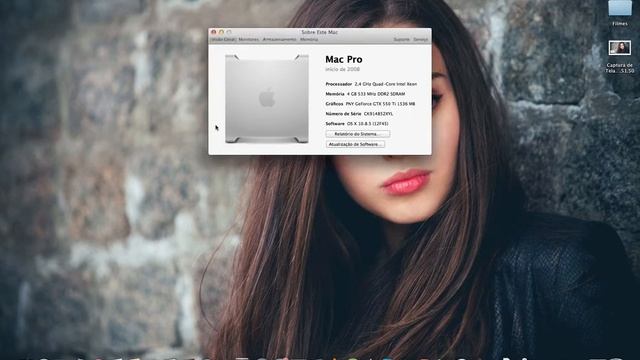Switch to the Visão Geral tab

tap(223, 40)
